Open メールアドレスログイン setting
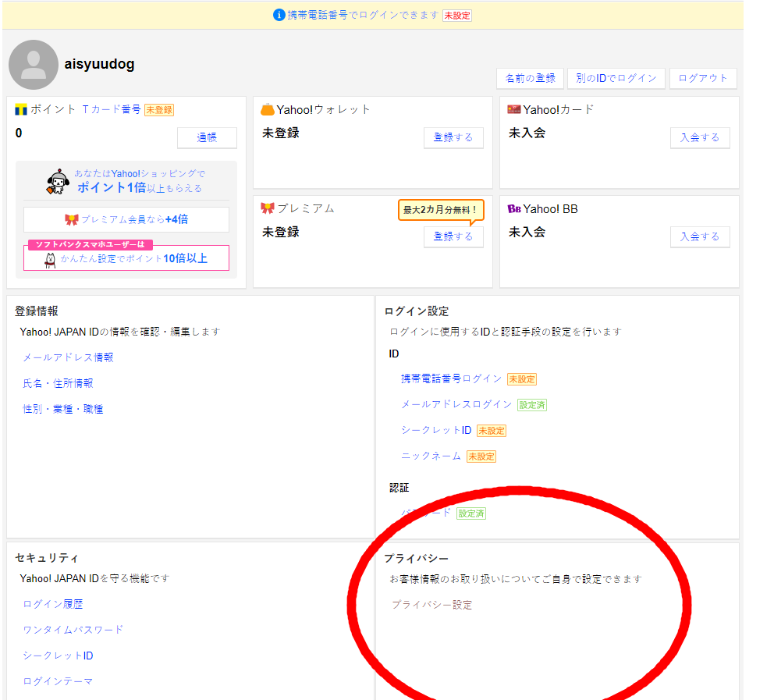 pyautogui.click(x=456, y=404)
